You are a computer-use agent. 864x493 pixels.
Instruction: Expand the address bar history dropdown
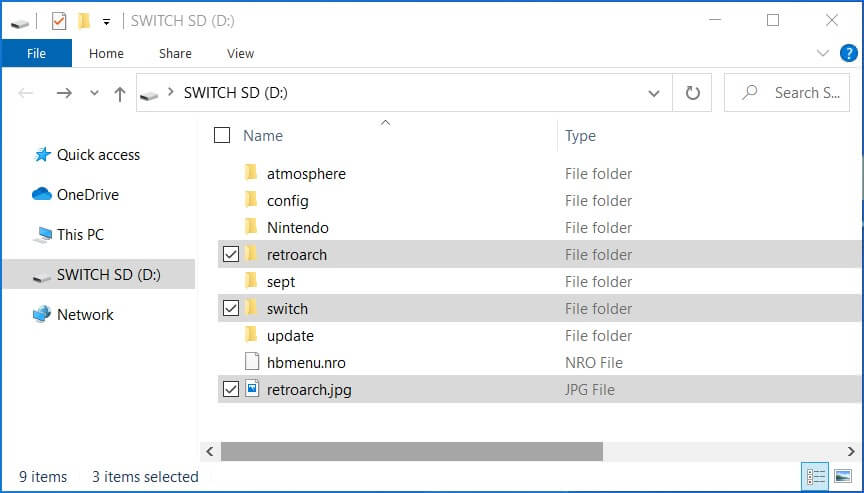654,93
